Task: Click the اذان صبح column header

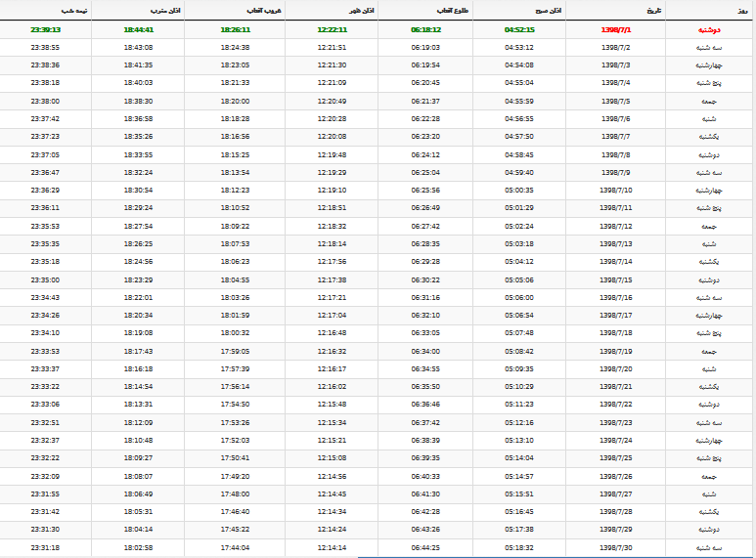Action: coord(549,11)
